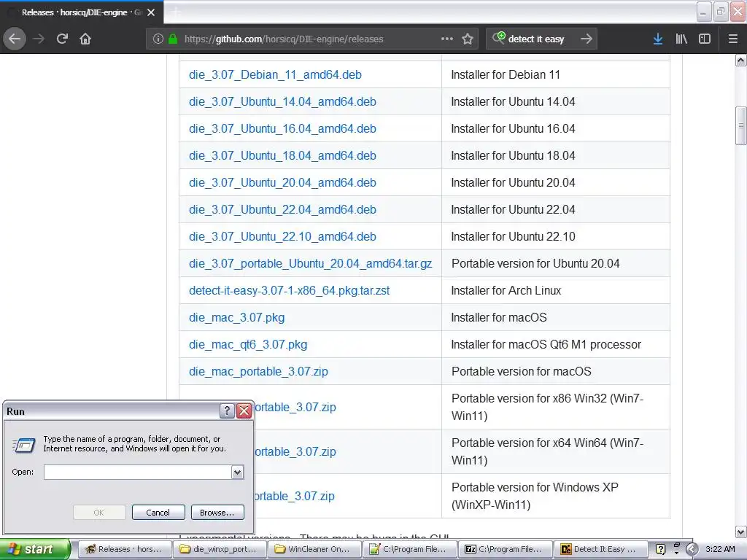Image resolution: width=747 pixels, height=560 pixels.
Task: Show site information icon in address bar
Action: point(158,39)
